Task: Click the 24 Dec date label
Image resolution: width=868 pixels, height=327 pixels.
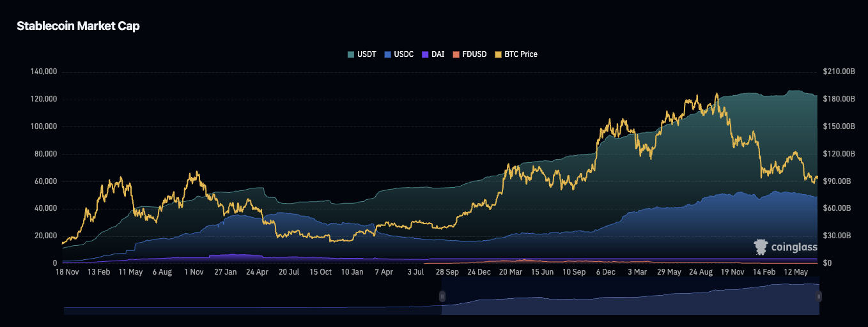Action: pyautogui.click(x=479, y=272)
